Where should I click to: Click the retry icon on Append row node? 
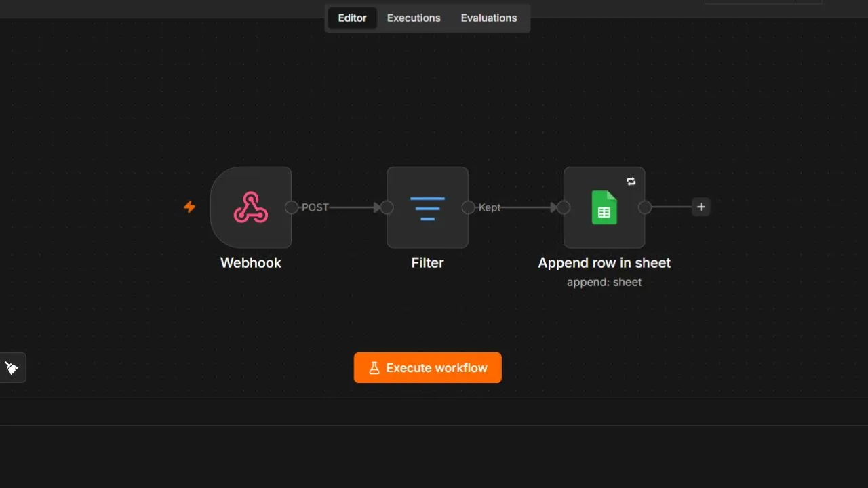[631, 181]
